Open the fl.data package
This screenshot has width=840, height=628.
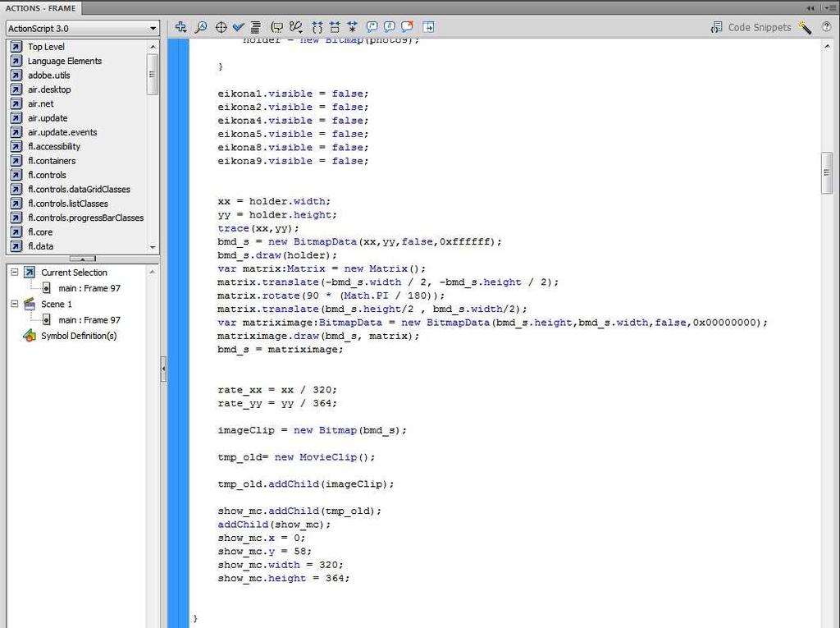pyautogui.click(x=41, y=246)
